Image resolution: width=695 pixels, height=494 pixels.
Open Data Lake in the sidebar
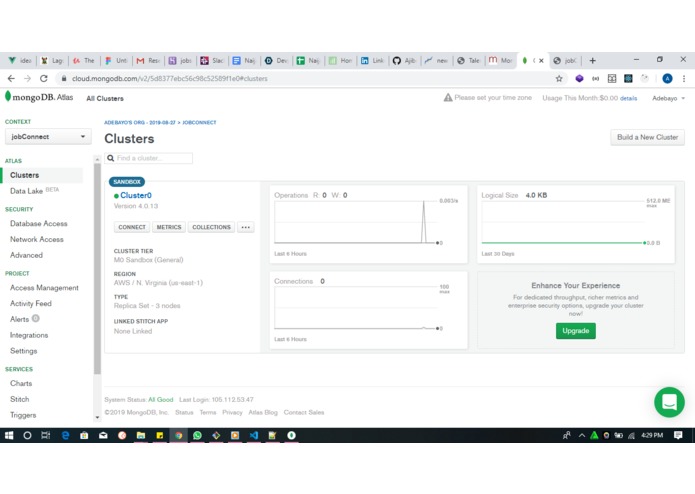(27, 191)
